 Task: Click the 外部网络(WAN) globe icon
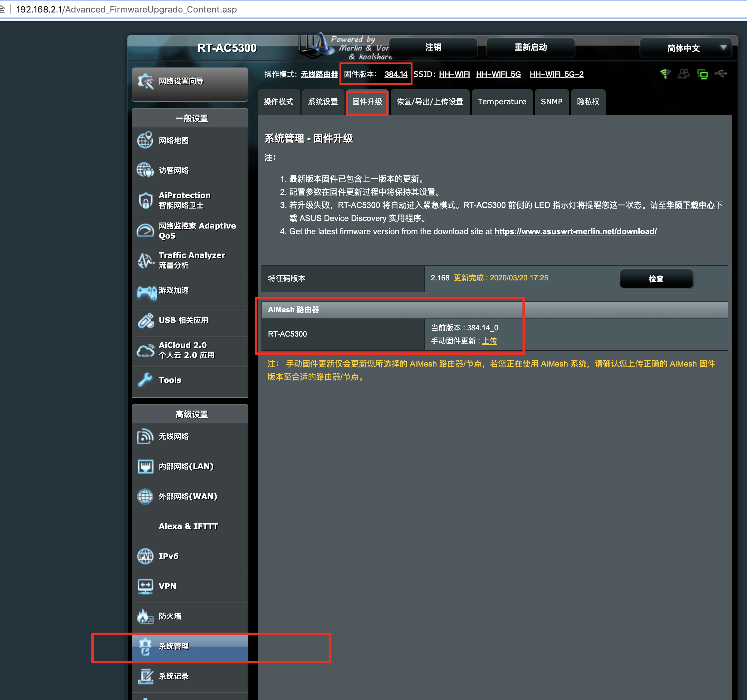145,496
